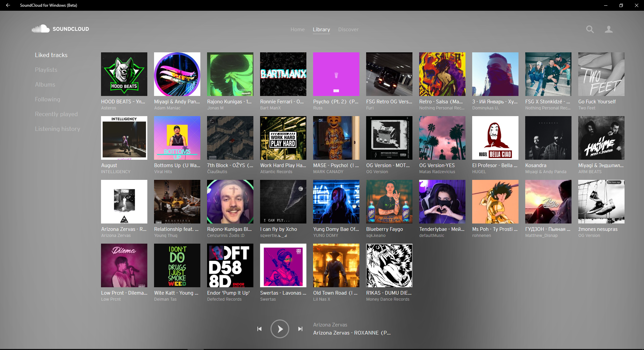The width and height of the screenshot is (644, 350).
Task: Click title 'ГУДЗОН - Пьяная ...'
Action: click(x=548, y=229)
